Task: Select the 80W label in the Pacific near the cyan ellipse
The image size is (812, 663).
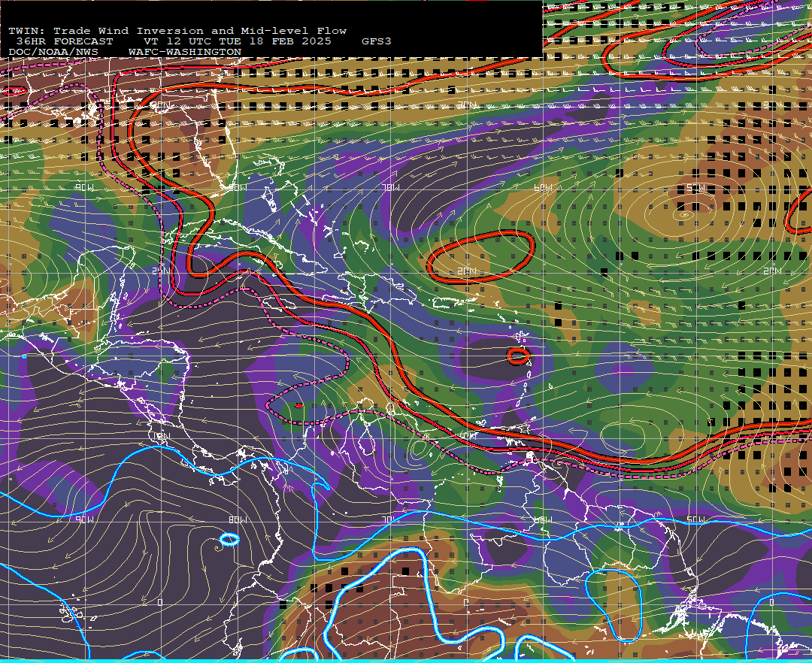Action: [238, 519]
